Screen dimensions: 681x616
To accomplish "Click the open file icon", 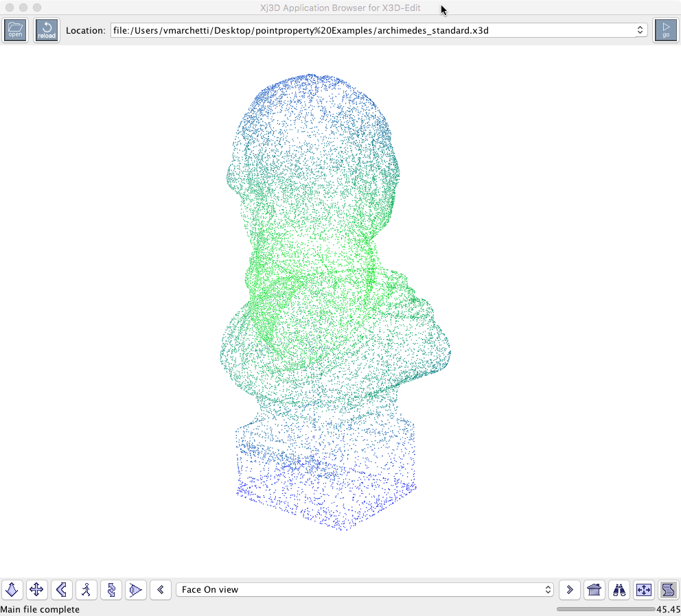I will 15,30.
